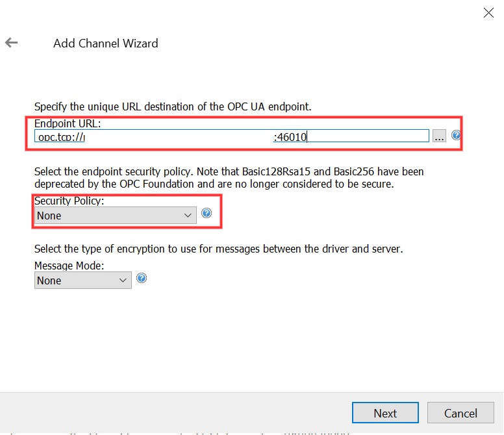Click the Add Channel Wizard title

[105, 43]
